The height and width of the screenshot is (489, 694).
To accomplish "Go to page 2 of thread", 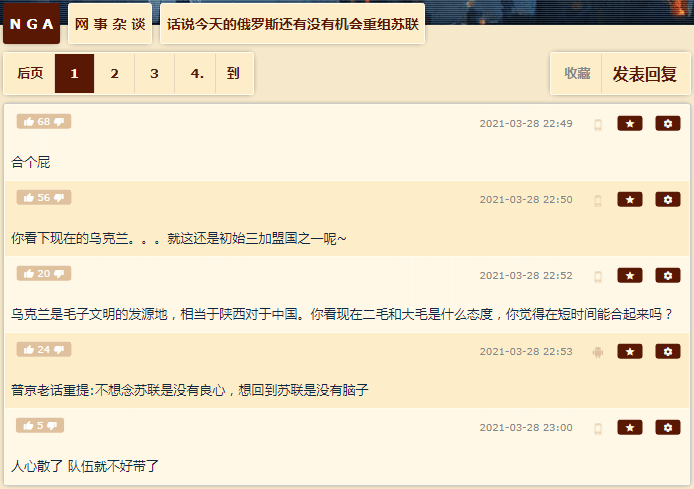I will point(114,73).
